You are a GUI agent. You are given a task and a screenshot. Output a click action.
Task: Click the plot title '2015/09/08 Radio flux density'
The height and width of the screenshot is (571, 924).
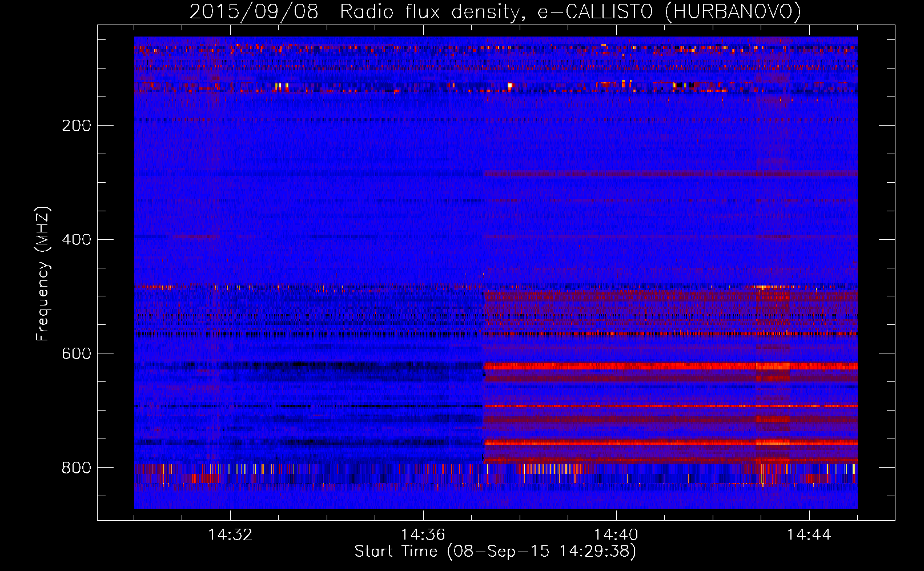pyautogui.click(x=495, y=12)
